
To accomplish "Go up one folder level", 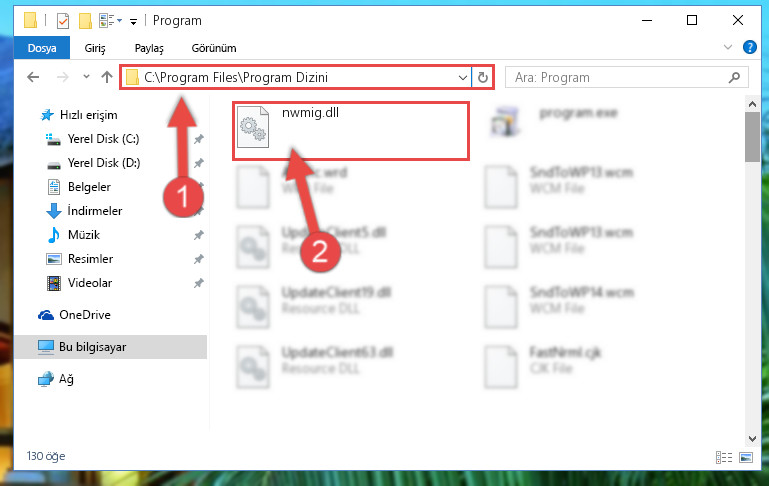I will (107, 77).
